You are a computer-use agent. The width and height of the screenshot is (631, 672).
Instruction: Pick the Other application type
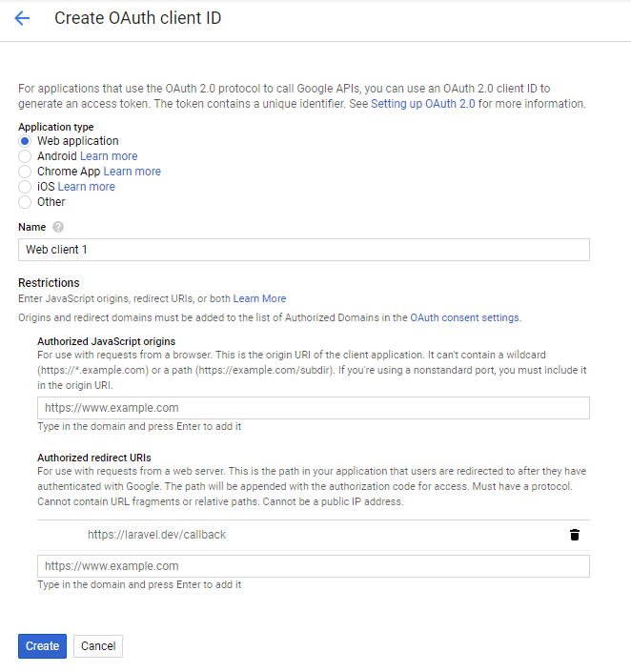[x=25, y=202]
